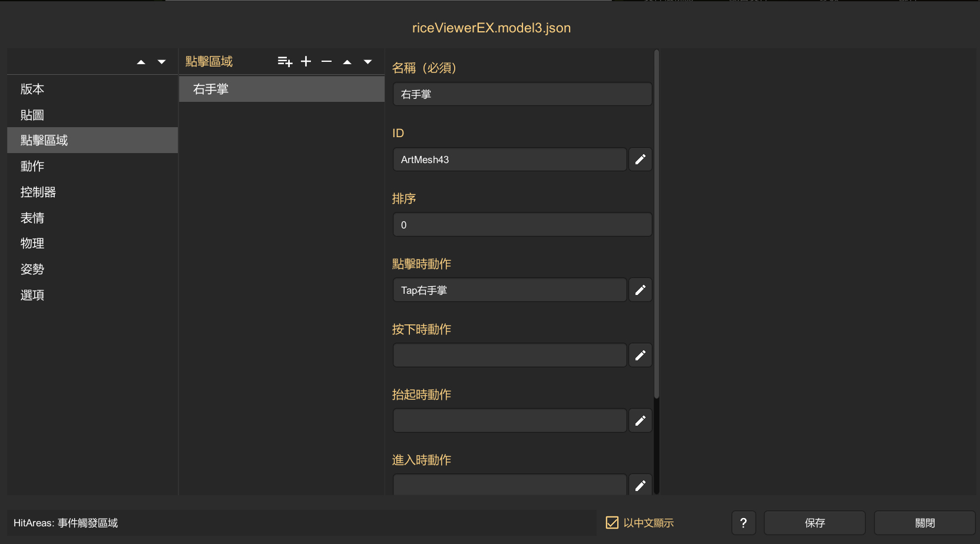Edit 抬起時動作 with its pencil icon
Viewport: 980px width, 544px height.
coord(640,421)
